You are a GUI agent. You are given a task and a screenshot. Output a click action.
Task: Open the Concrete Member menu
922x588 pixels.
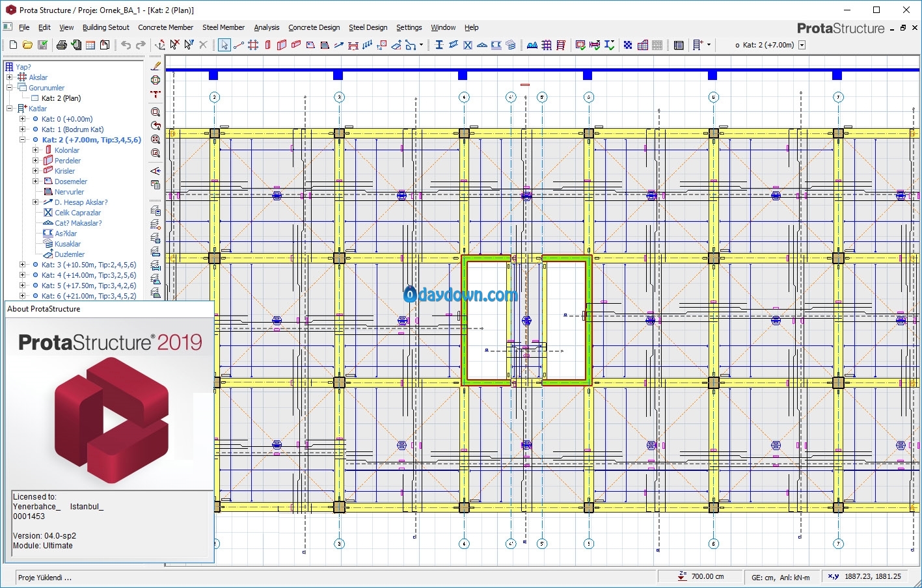pyautogui.click(x=166, y=27)
